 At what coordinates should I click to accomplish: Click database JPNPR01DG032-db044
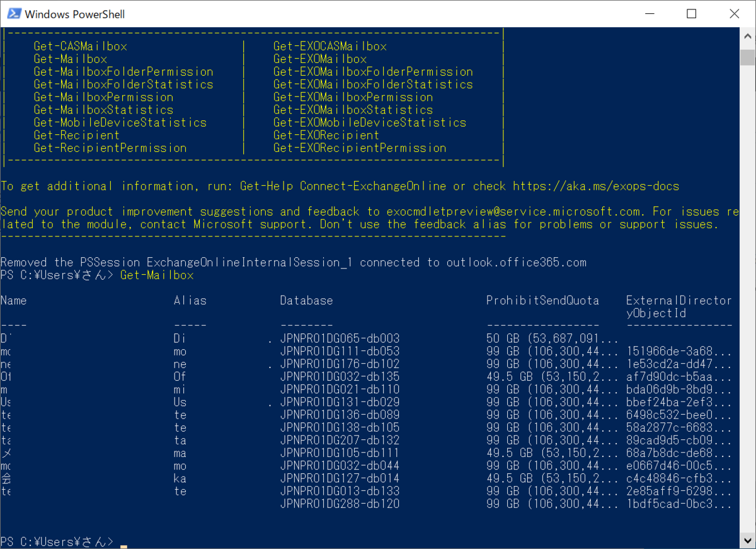point(340,466)
